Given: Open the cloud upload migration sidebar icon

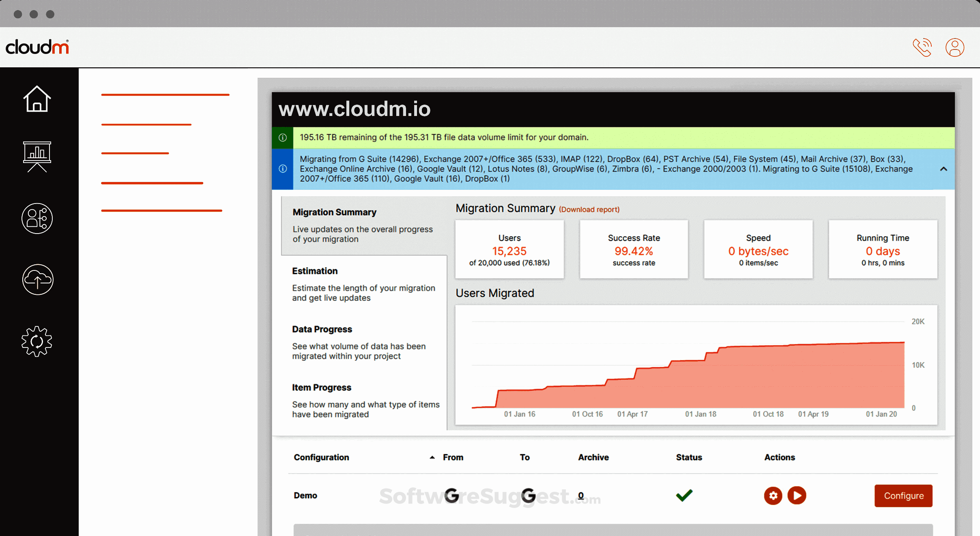Looking at the screenshot, I should click(37, 279).
